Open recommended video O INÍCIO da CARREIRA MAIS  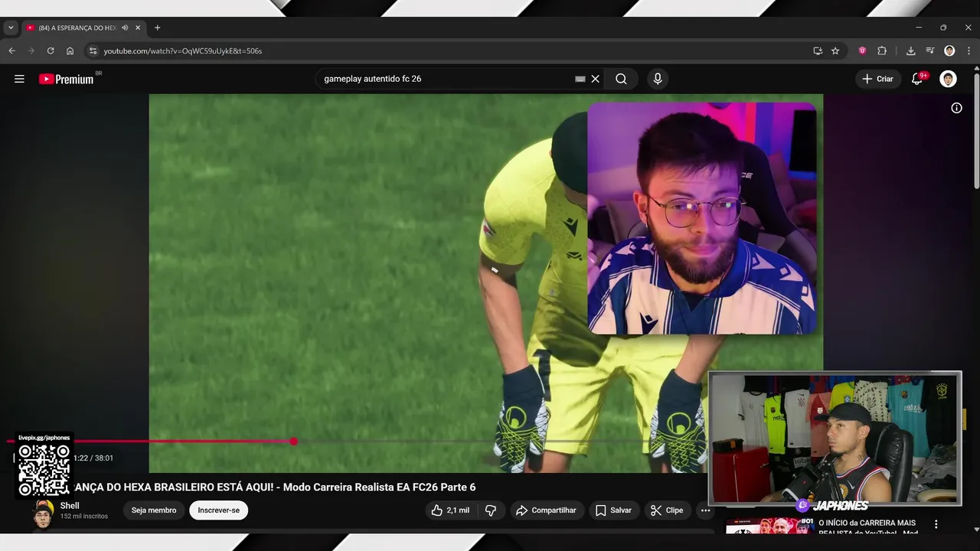coord(867,527)
